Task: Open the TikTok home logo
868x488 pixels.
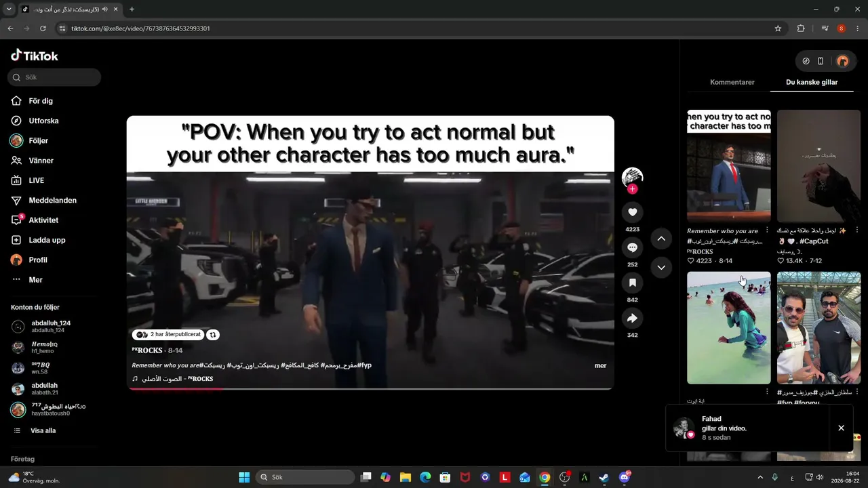Action: [34, 56]
